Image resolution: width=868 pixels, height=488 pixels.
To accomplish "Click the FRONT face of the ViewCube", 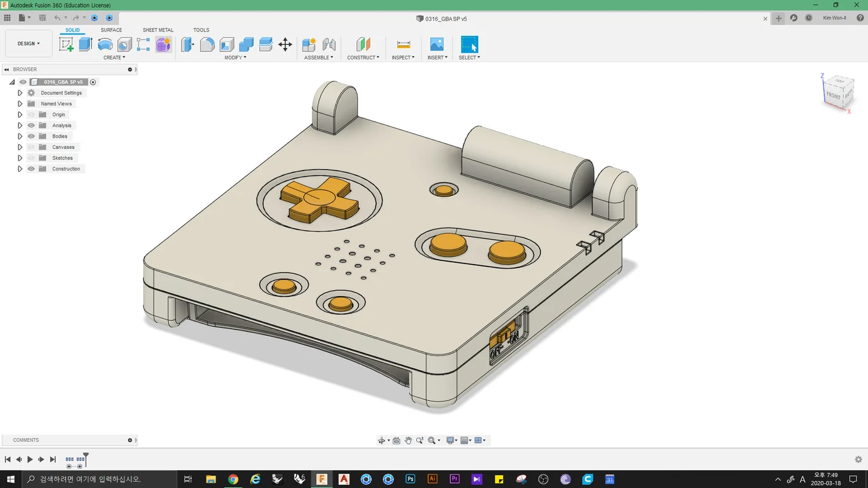I will coord(833,96).
